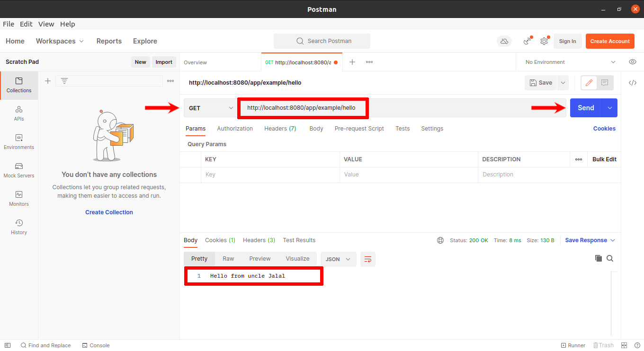Open the request Settings tab

(x=432, y=129)
